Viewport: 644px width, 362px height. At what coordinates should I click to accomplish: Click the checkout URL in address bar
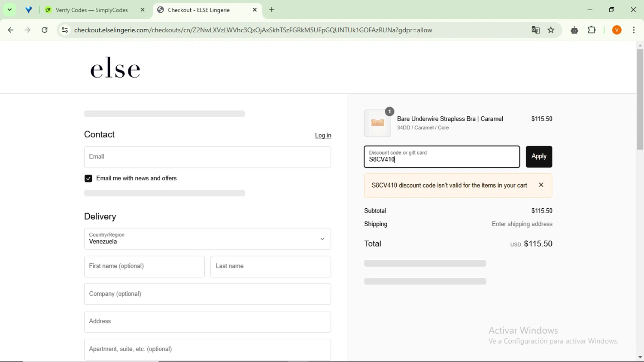tap(253, 30)
